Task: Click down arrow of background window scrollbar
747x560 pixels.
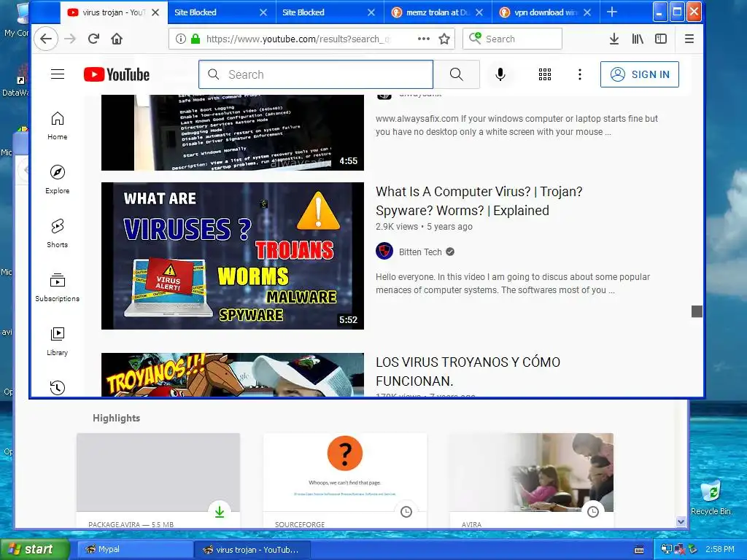Action: click(x=681, y=521)
